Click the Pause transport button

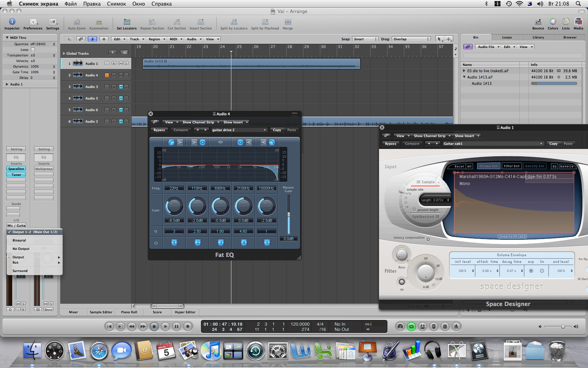tap(176, 326)
